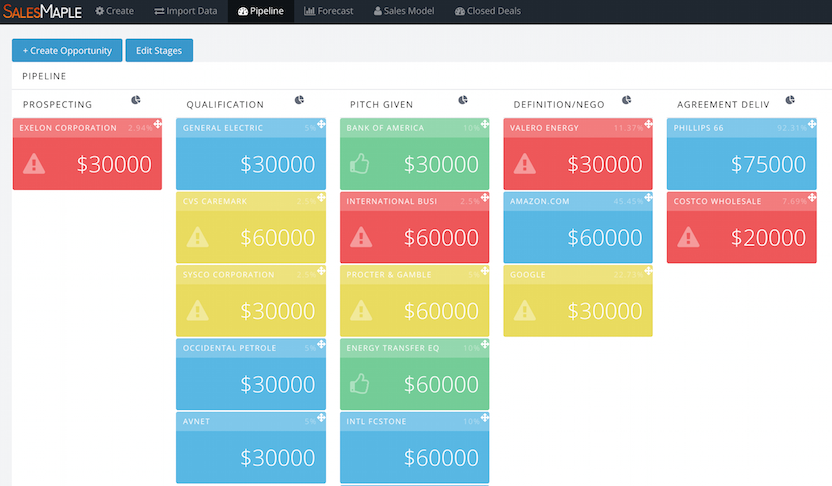Image resolution: width=832 pixels, height=486 pixels.
Task: Click the SalesMaple logo
Action: point(42,11)
